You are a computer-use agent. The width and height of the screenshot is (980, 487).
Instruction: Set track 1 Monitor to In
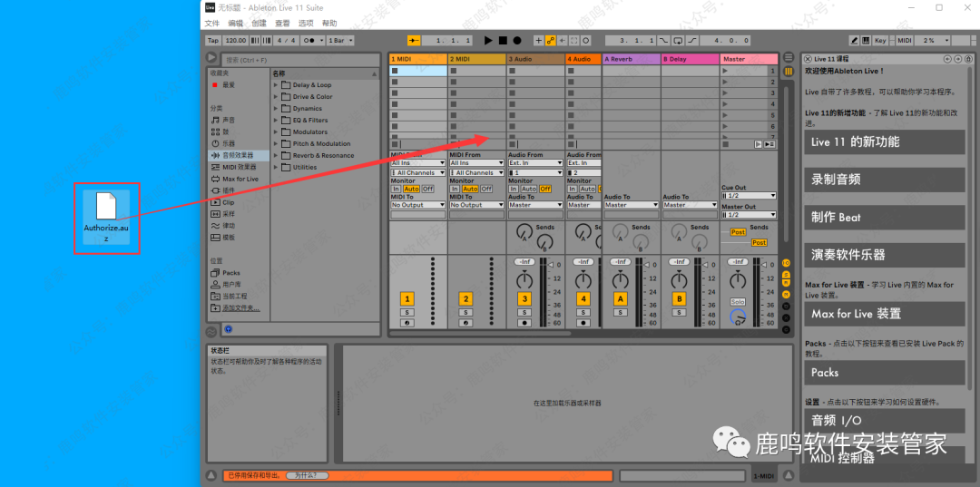(x=397, y=189)
